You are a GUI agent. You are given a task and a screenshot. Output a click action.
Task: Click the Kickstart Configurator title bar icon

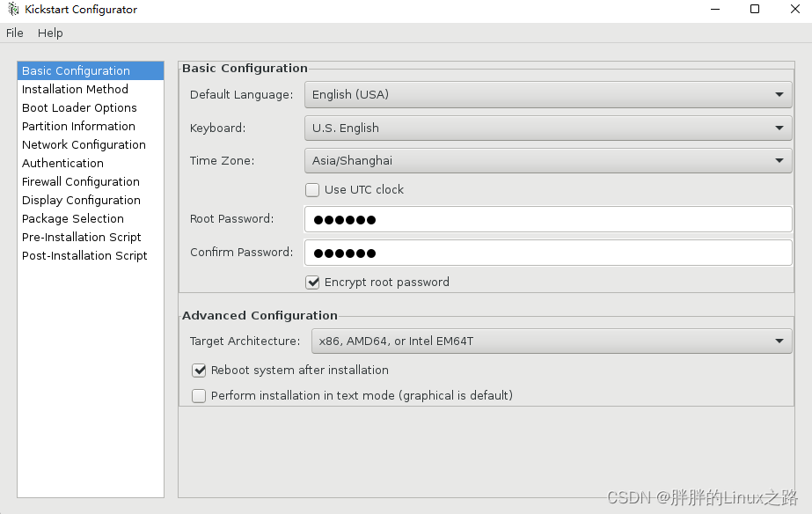point(13,10)
